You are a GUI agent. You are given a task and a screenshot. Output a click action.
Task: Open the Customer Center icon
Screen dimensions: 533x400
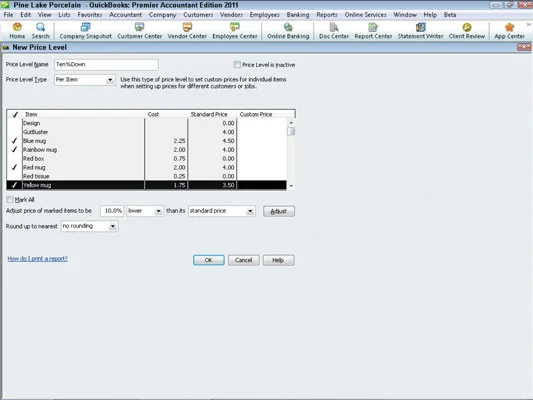coord(139,31)
